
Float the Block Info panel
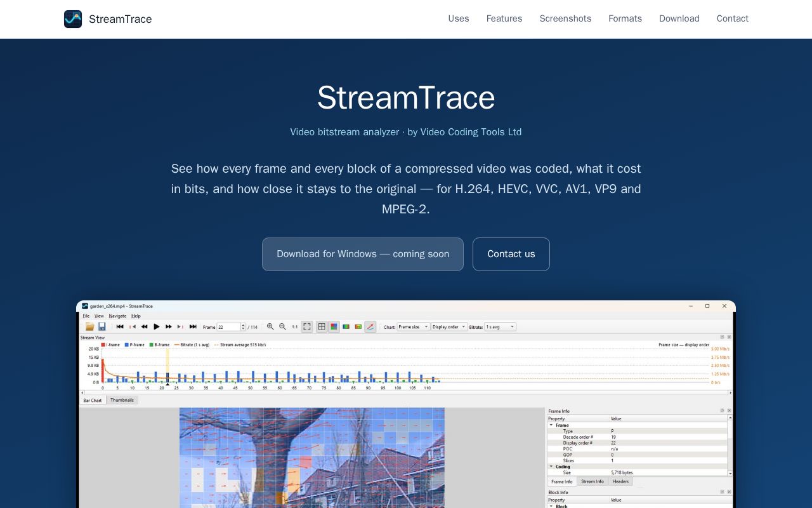click(722, 492)
